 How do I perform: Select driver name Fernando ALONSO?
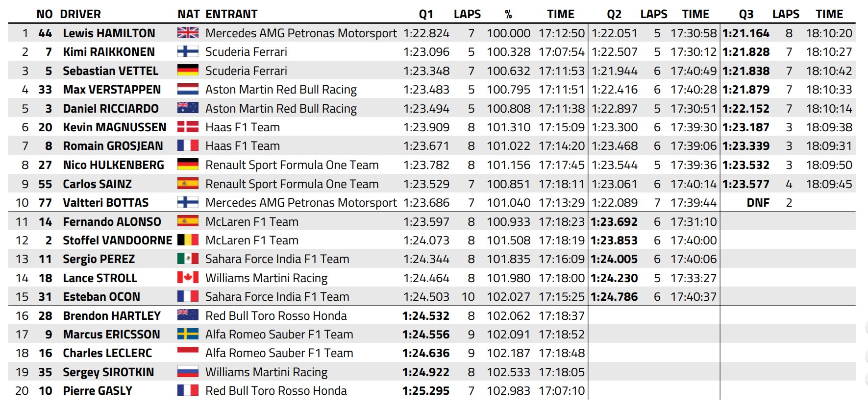click(112, 222)
